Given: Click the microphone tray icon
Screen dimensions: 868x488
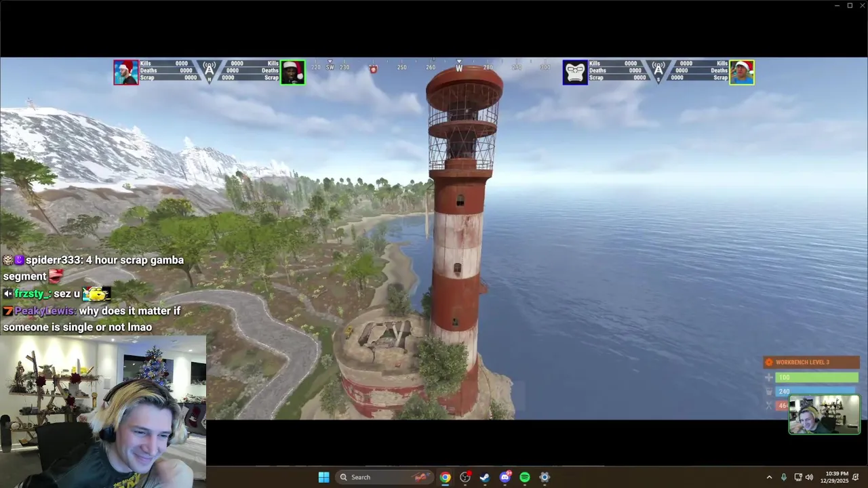Looking at the screenshot, I should (x=784, y=477).
